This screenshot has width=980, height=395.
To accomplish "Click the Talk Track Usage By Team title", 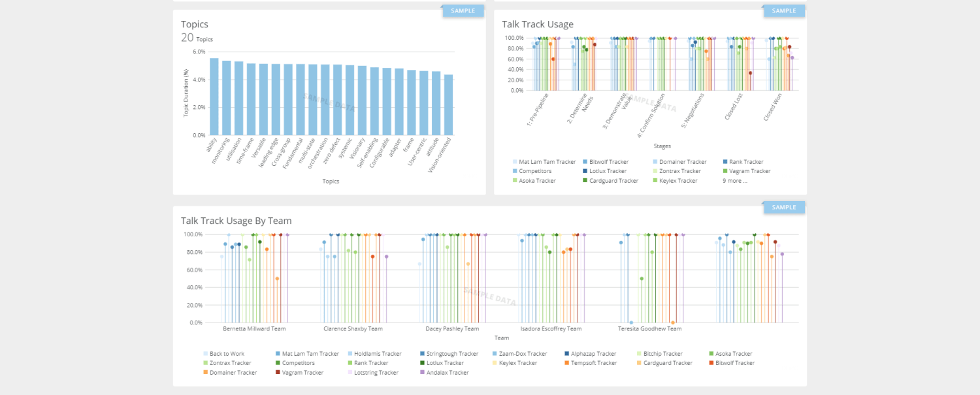I will [236, 221].
